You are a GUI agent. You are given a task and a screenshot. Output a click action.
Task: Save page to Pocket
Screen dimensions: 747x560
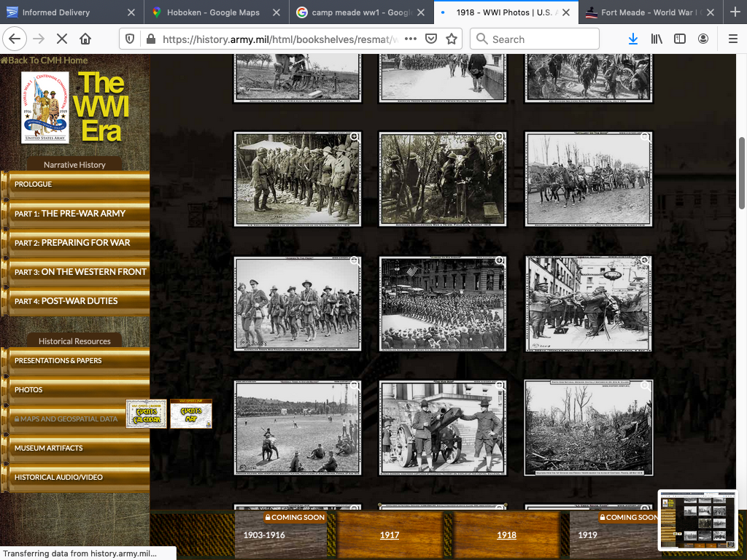(431, 39)
